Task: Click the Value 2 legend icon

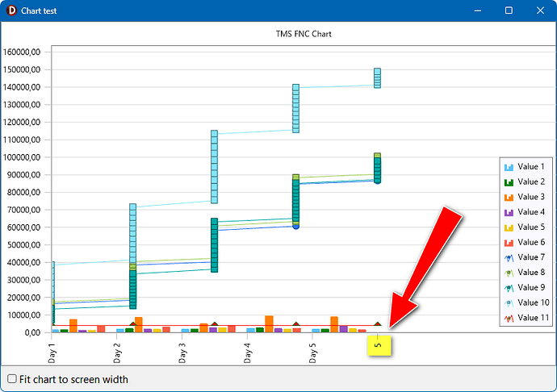Action: point(509,182)
